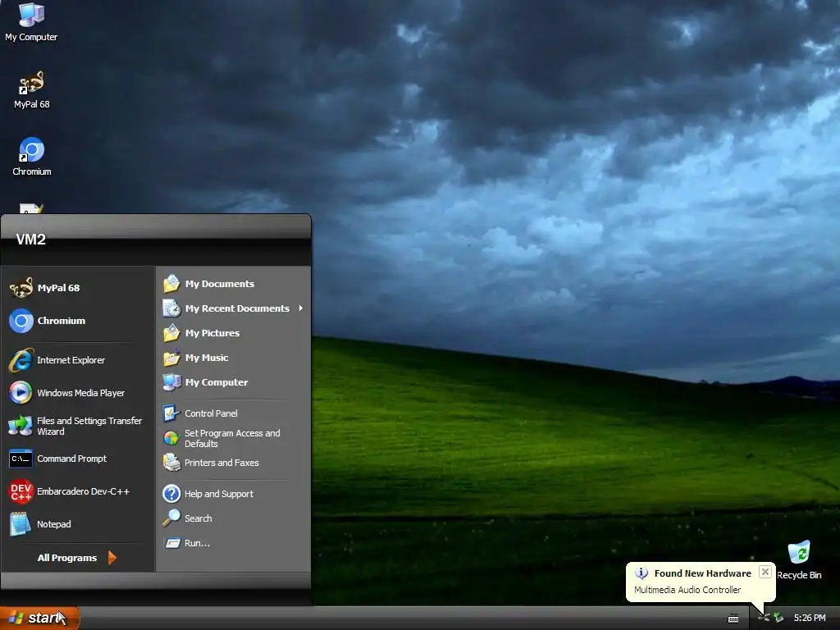Open My Computer desktop icon
Image resolution: width=840 pixels, height=630 pixels.
click(31, 22)
